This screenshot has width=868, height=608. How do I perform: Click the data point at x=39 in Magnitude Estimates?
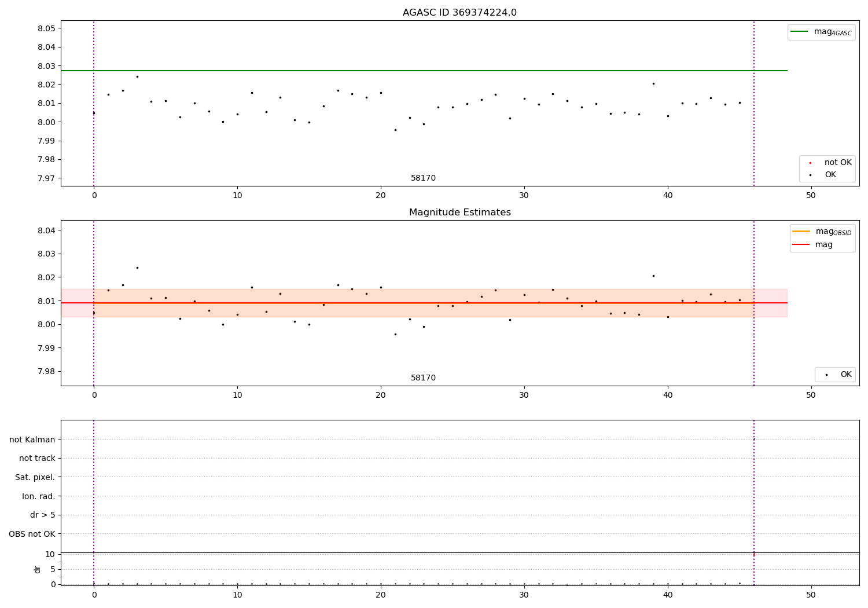click(x=653, y=276)
